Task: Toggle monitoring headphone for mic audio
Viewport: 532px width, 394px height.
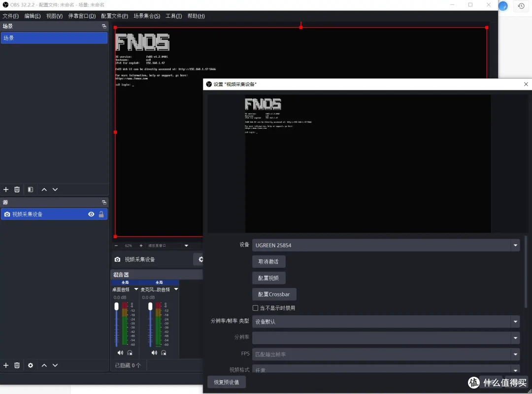Action: [x=164, y=353]
